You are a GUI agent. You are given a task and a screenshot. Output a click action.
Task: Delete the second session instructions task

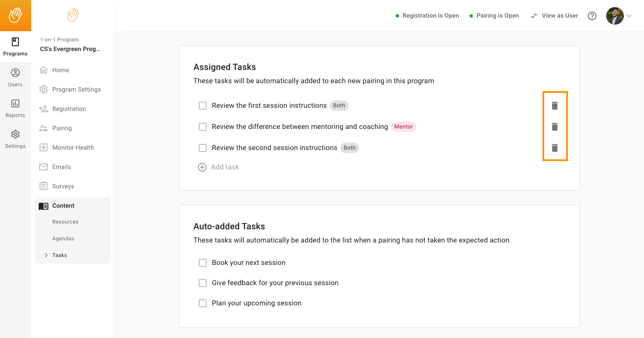(555, 148)
